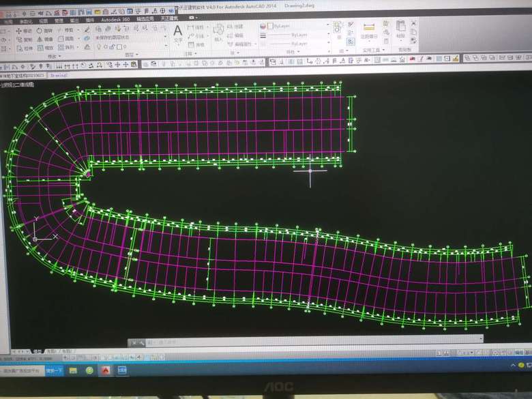Open the Autodesk 360 ribbon tab

[115, 20]
